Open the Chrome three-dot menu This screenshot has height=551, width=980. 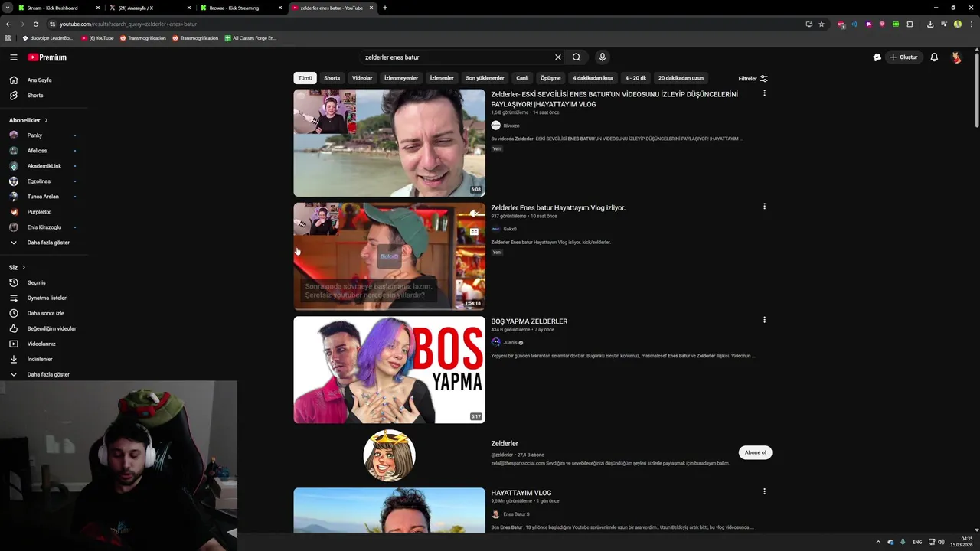click(971, 24)
